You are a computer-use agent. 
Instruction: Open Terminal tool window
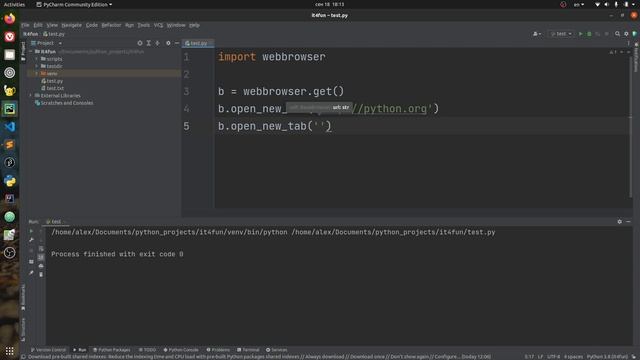coord(248,350)
